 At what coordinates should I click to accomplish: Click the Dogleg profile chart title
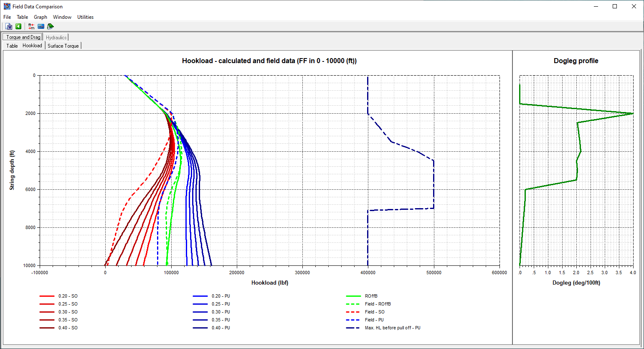[576, 61]
